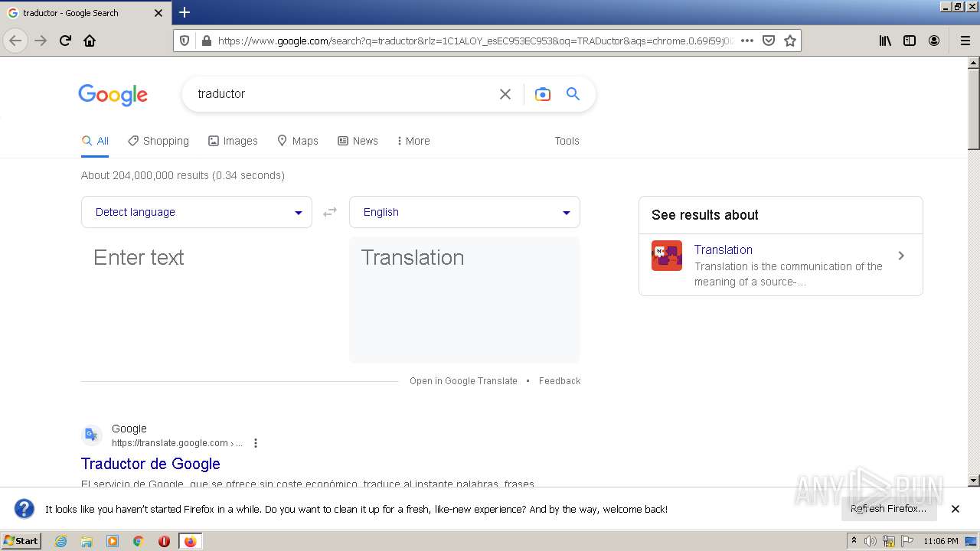Open the Firefox hamburger application menu
Image resolution: width=980 pixels, height=551 pixels.
click(x=965, y=41)
